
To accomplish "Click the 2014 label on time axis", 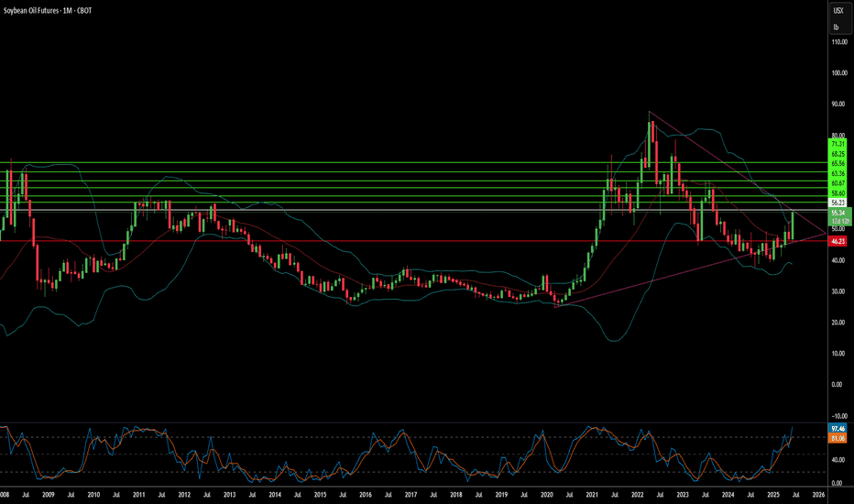I will [x=275, y=495].
